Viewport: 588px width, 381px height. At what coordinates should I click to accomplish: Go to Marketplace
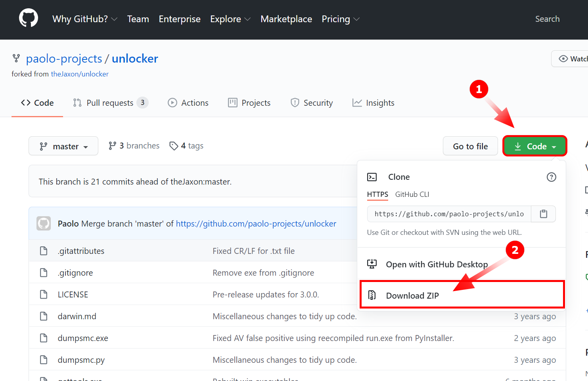[x=286, y=19]
